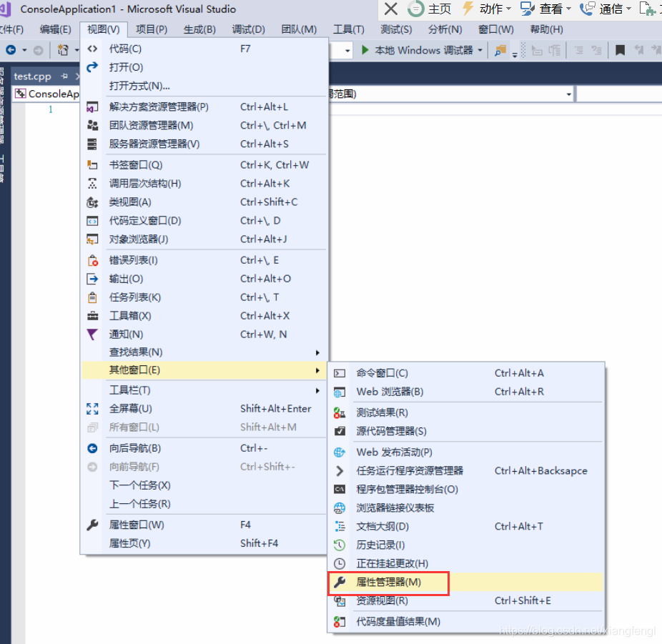Click the Solution Explorer icon in View menu
Viewport: 662px width, 644px height.
tap(92, 106)
